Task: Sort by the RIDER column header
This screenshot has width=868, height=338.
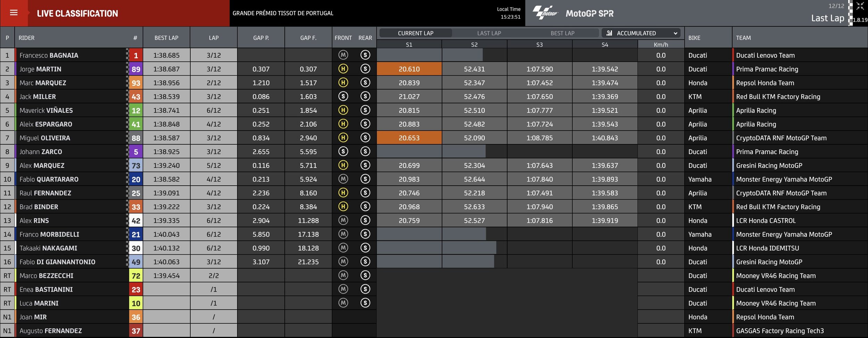Action: [x=26, y=37]
